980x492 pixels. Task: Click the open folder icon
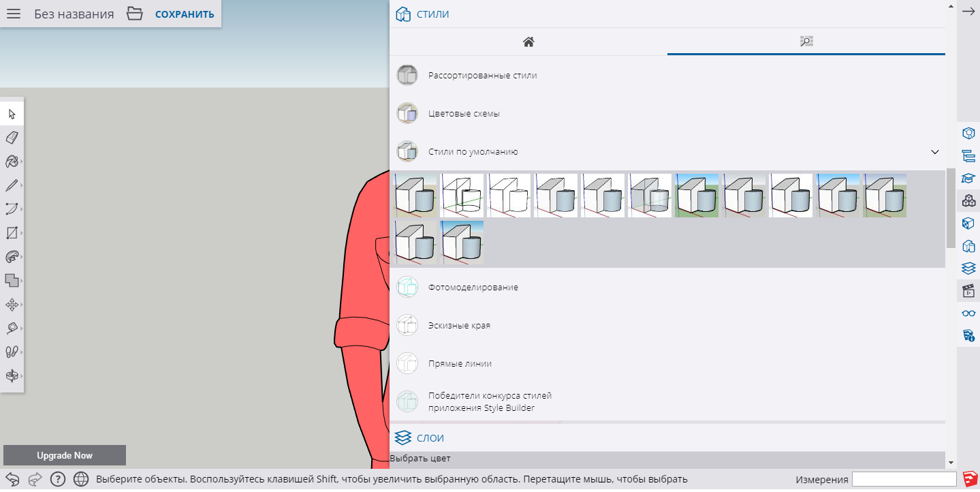pos(135,14)
